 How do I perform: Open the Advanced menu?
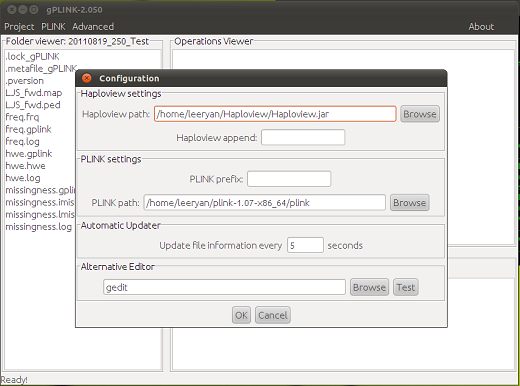pyautogui.click(x=93, y=27)
